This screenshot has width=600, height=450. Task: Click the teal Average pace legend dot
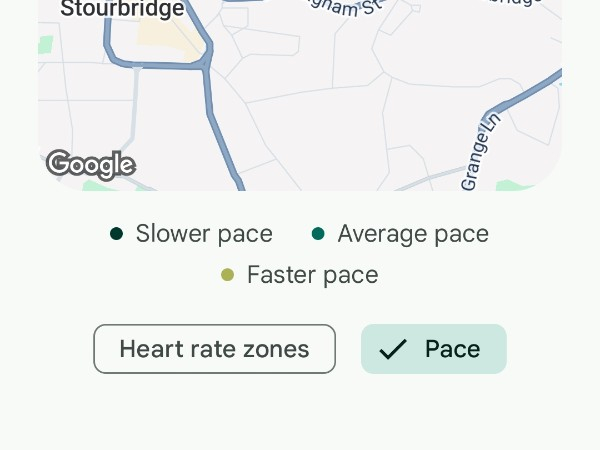tap(319, 234)
